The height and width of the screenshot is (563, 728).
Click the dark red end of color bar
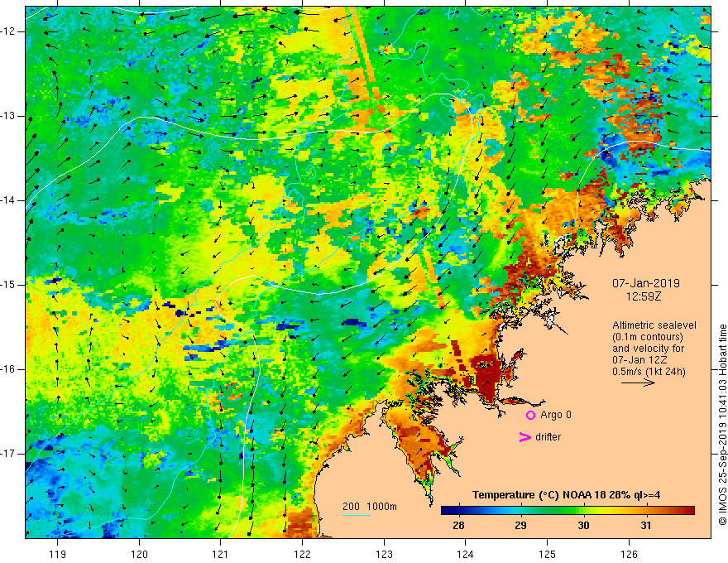click(x=689, y=511)
